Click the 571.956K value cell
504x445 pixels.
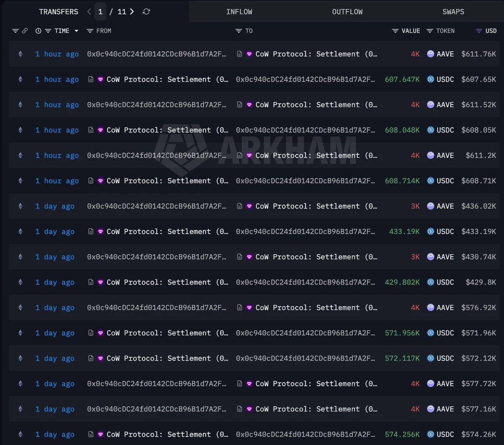pyautogui.click(x=402, y=333)
